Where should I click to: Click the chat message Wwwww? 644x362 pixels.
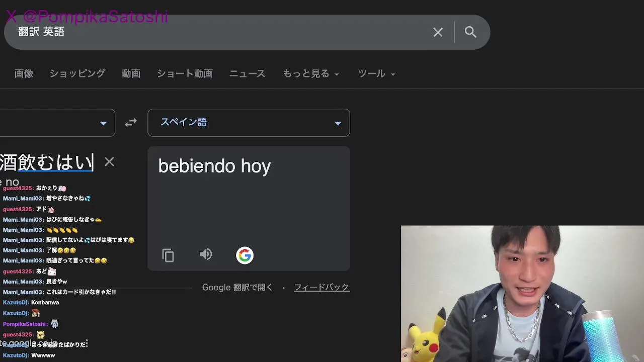coord(43,355)
